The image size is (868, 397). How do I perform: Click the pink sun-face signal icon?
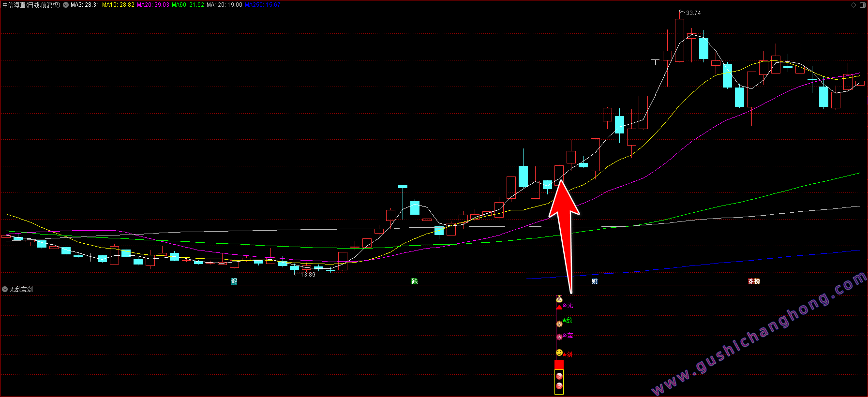[x=559, y=337]
